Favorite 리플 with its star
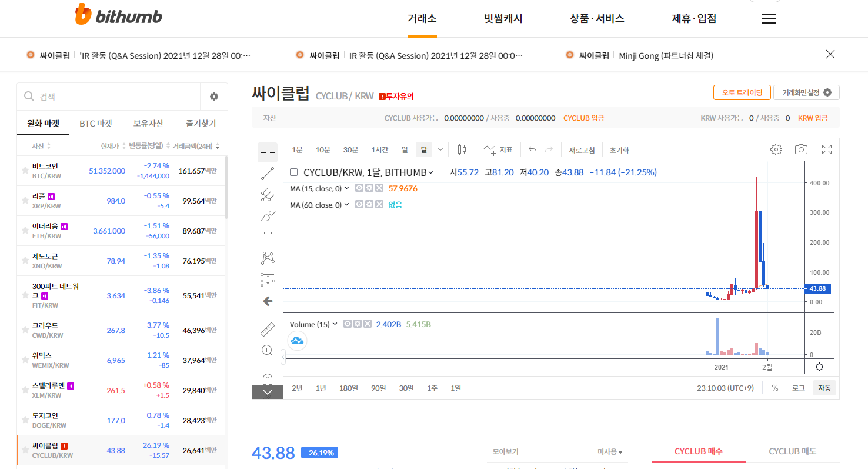Viewport: 868px width, 469px height. coord(25,201)
